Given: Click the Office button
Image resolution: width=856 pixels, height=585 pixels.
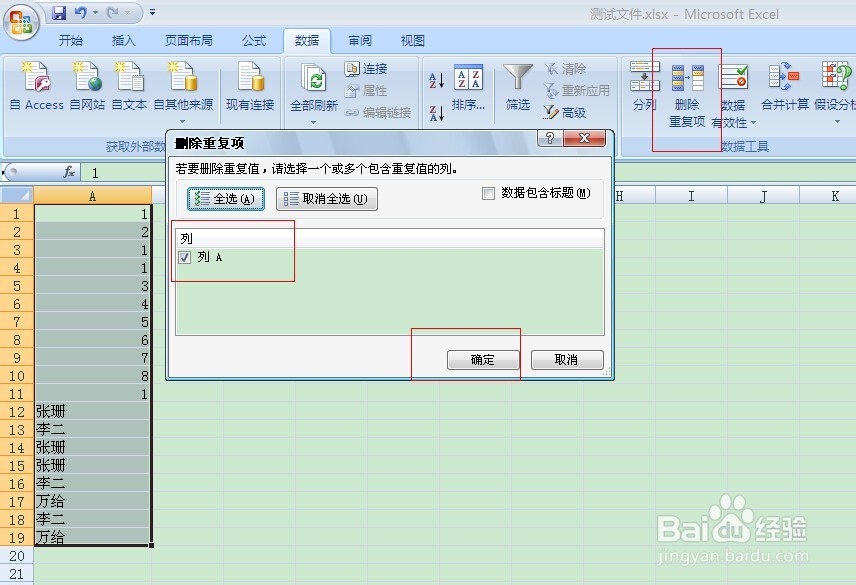Looking at the screenshot, I should click(x=18, y=20).
